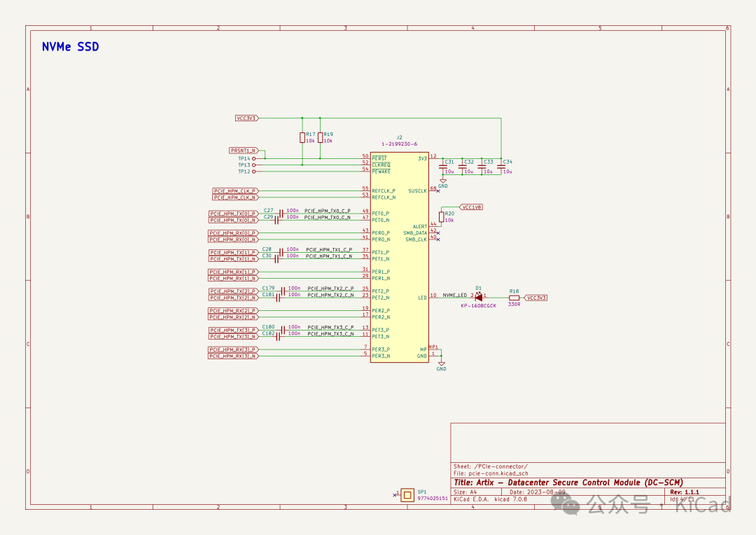Select test point TP12 circle
Viewport: 756px width, 535px height.
tap(254, 172)
